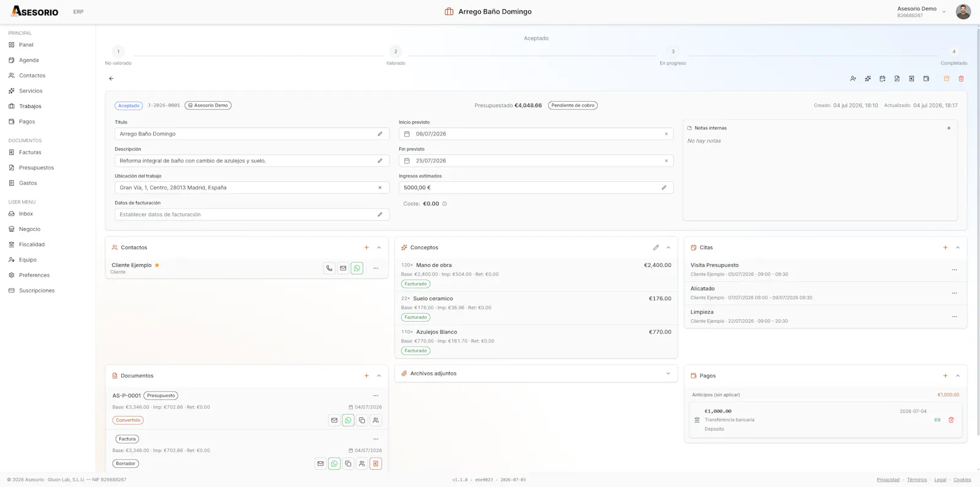Edit the Título field with the pencil icon

[380, 134]
